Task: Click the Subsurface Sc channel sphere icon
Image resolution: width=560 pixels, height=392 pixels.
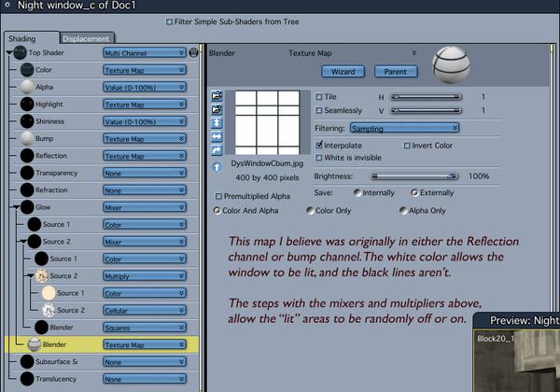Action: [27, 361]
